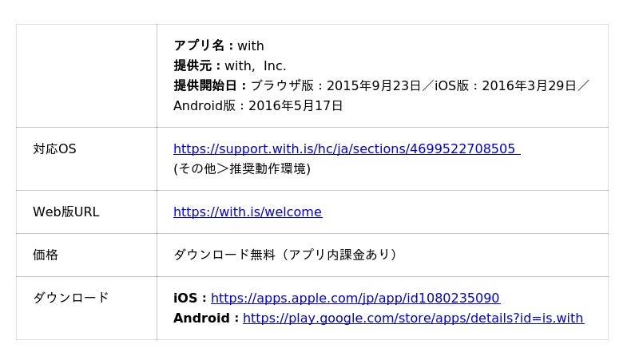639x364 pixels.
Task: Click the iOS版 release date 2016年3月29日
Action: 529,85
